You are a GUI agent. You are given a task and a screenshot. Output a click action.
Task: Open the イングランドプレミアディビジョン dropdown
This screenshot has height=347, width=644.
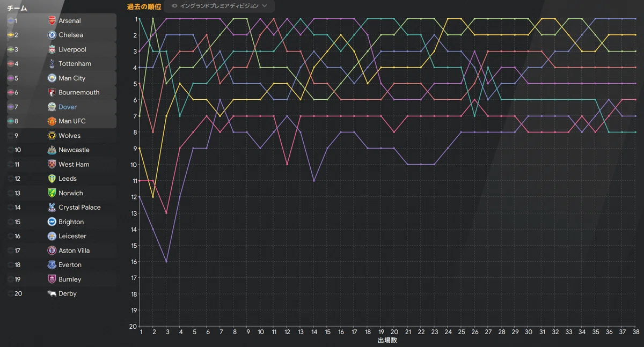pos(219,6)
